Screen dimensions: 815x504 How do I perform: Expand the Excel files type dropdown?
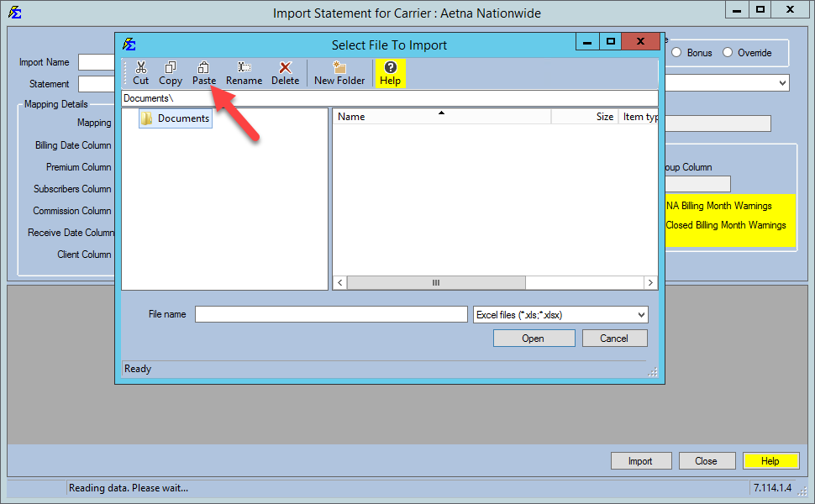pyautogui.click(x=641, y=315)
